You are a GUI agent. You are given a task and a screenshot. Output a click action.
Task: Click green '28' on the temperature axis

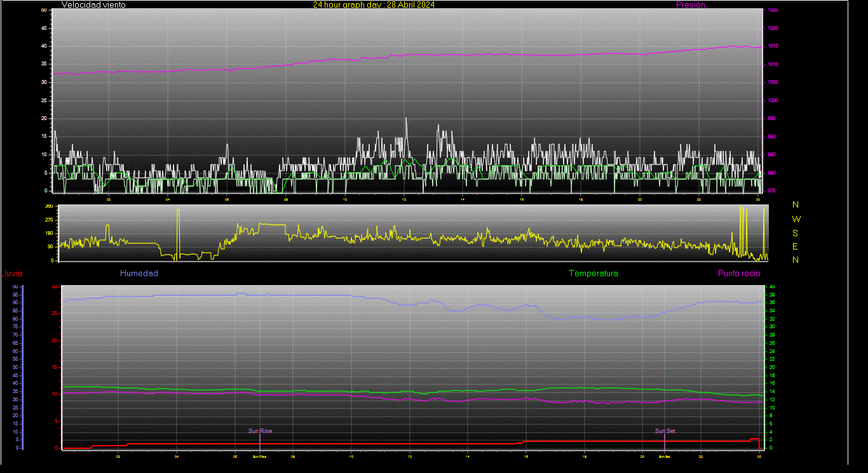point(773,335)
